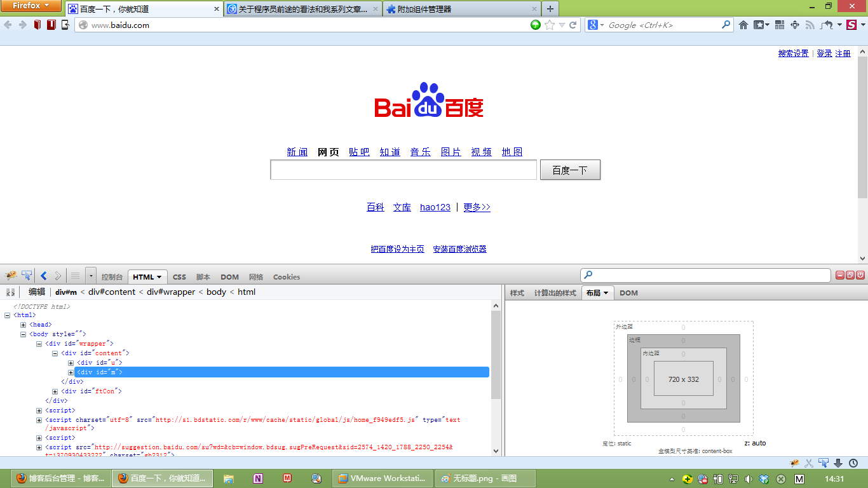The image size is (868, 488).
Task: Open the Firefox menu button
Action: 31,6
